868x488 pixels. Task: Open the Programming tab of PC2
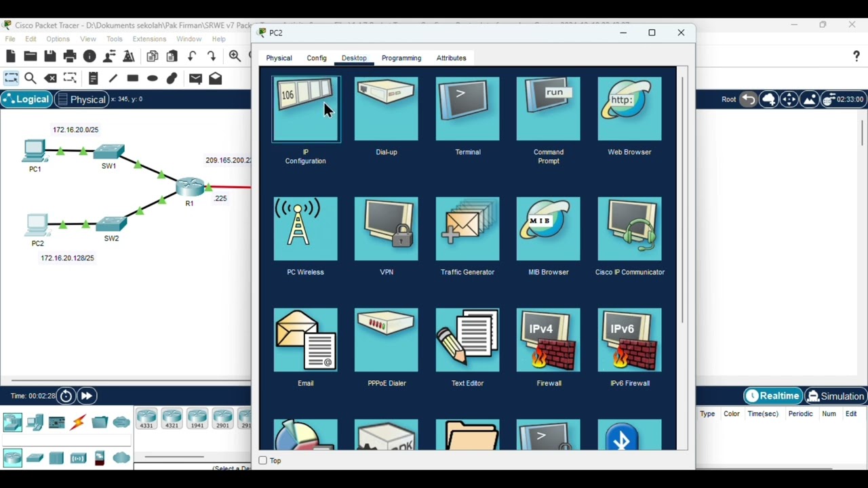401,58
